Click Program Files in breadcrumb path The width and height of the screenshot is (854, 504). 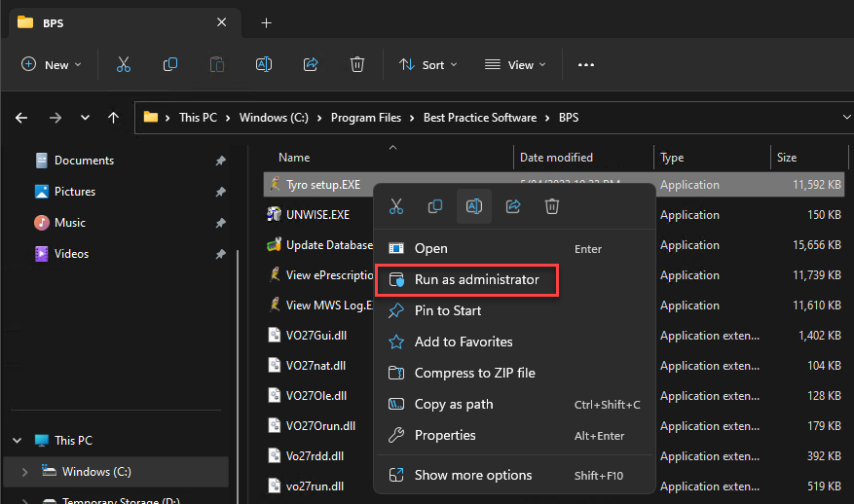[x=366, y=118]
